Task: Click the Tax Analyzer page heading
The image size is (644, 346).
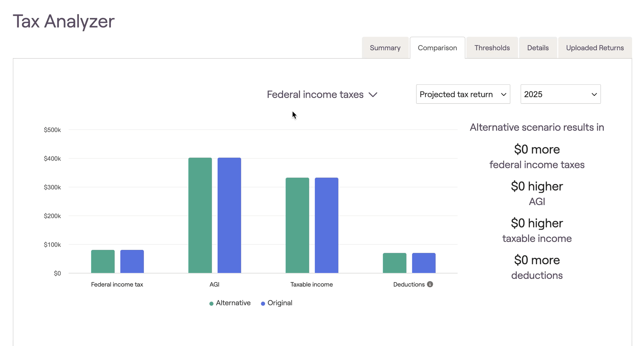Action: pyautogui.click(x=63, y=21)
